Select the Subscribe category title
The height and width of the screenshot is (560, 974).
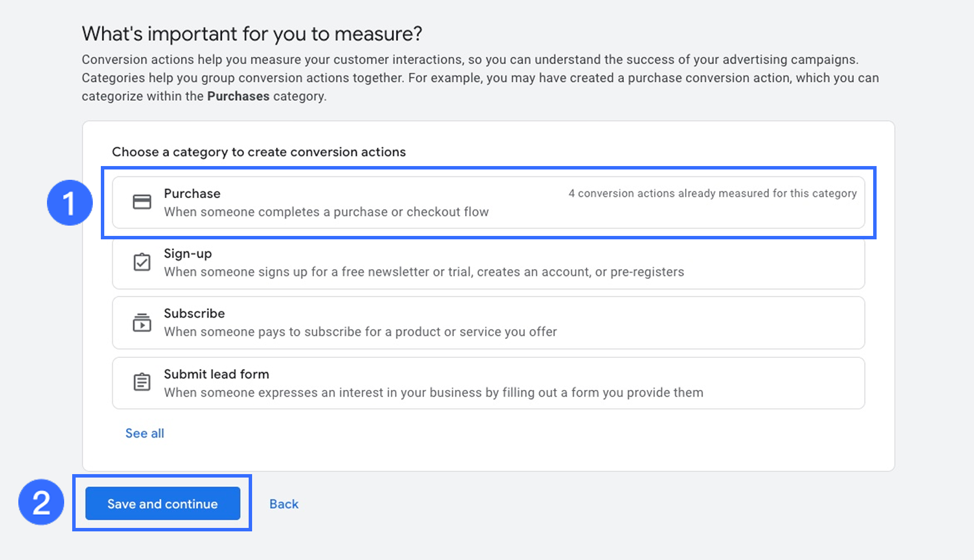click(x=194, y=314)
